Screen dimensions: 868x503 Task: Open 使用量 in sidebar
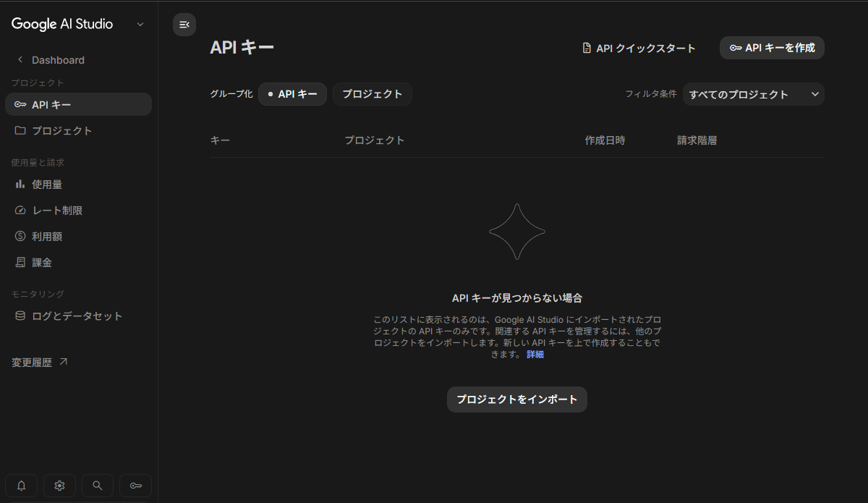pos(78,185)
